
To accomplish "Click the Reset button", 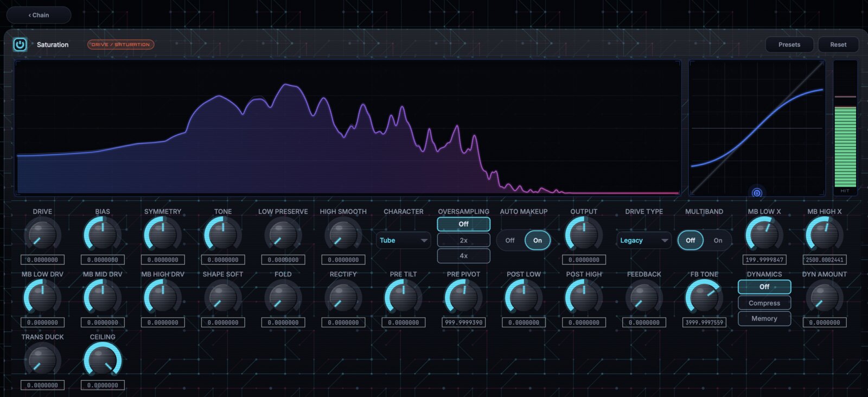I will tap(838, 45).
